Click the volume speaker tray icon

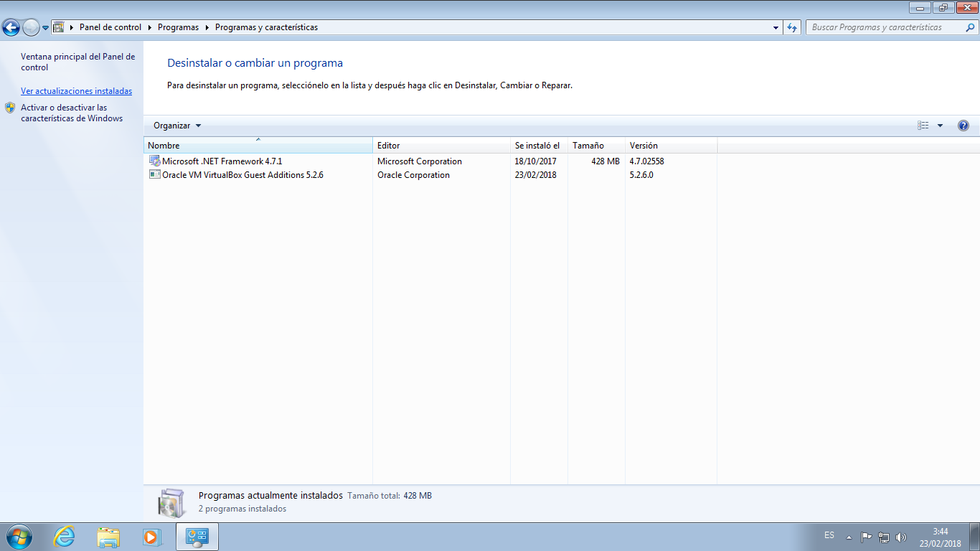pos(901,537)
